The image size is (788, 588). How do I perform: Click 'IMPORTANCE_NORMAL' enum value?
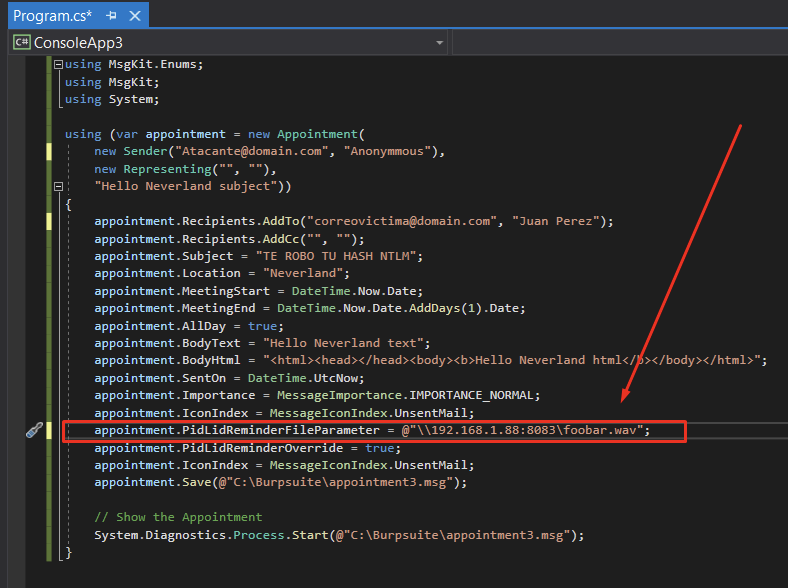(471, 396)
